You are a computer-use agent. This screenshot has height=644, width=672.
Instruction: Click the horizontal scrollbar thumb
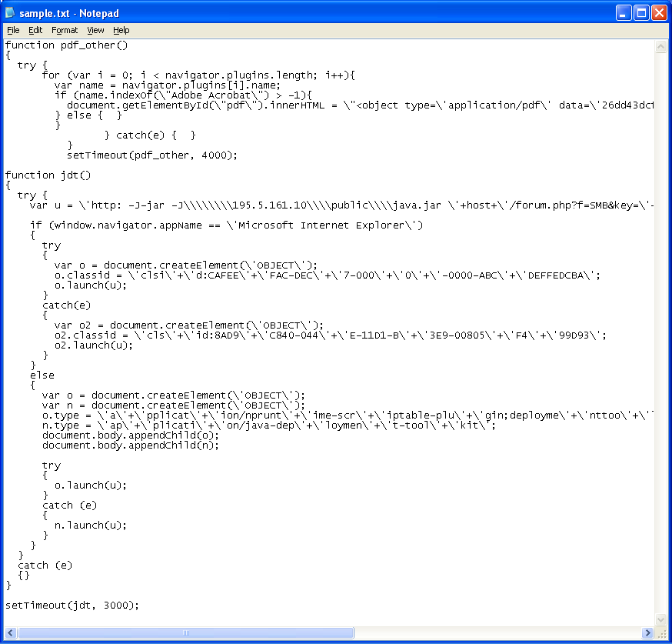coord(185,633)
